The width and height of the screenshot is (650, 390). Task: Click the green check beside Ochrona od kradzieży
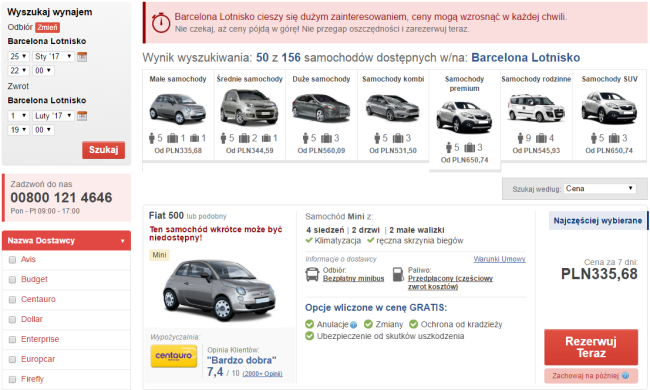[413, 324]
